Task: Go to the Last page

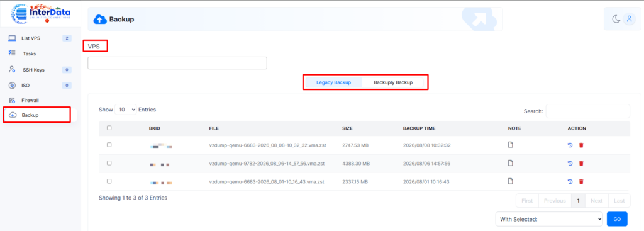Action: click(619, 201)
